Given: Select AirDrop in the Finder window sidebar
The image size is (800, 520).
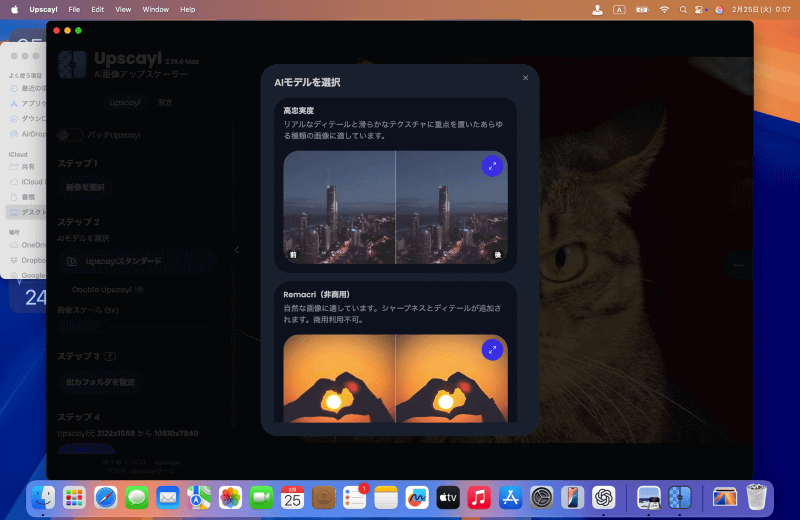Looking at the screenshot, I should pyautogui.click(x=28, y=134).
